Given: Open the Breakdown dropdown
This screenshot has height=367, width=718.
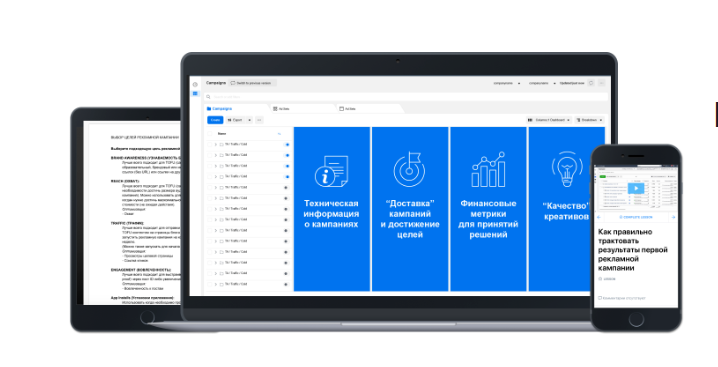Looking at the screenshot, I should tap(590, 120).
